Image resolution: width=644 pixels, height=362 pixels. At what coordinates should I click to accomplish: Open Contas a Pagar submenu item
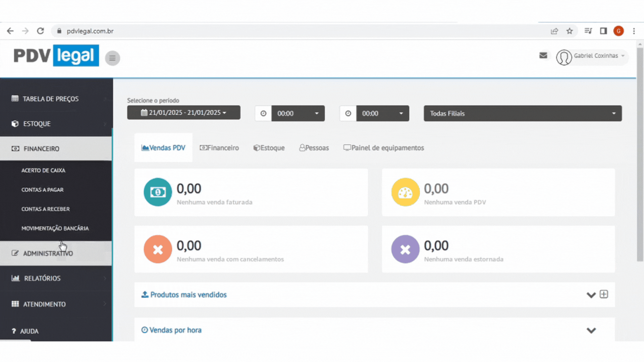tap(43, 190)
